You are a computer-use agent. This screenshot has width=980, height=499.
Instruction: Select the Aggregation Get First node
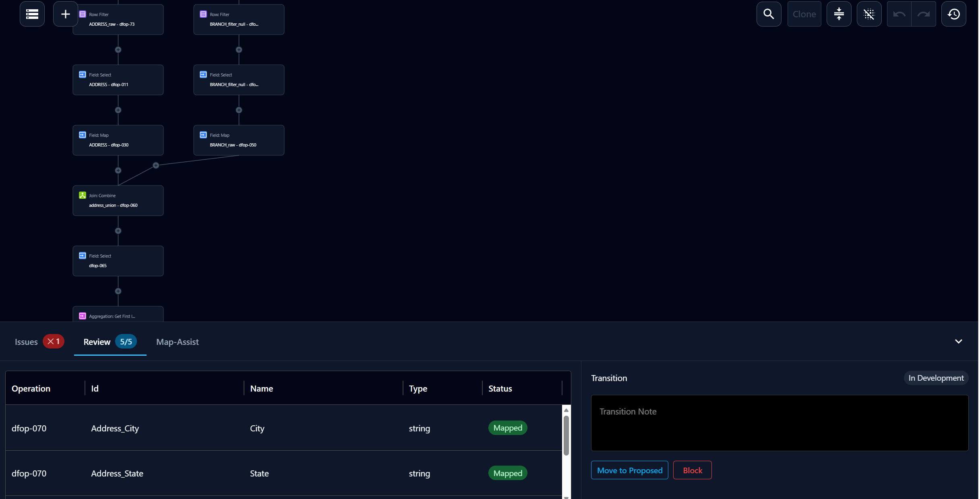coord(118,314)
